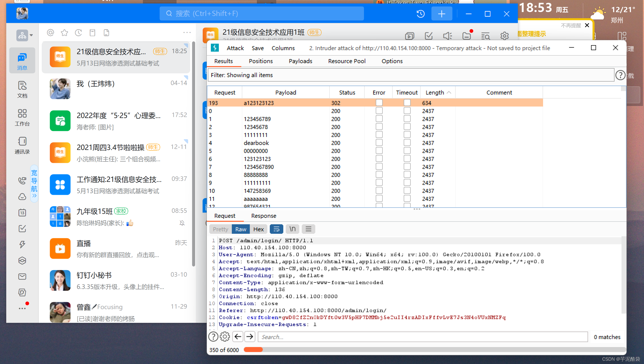The image size is (644, 364).
Task: Open the Attack menu
Action: pos(235,48)
